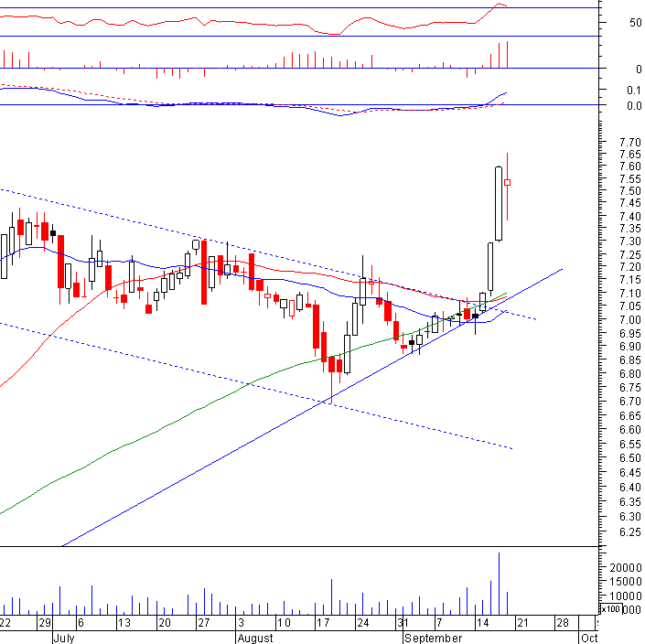The image size is (645, 644).
Task: Click the July month label
Action: pyautogui.click(x=64, y=639)
